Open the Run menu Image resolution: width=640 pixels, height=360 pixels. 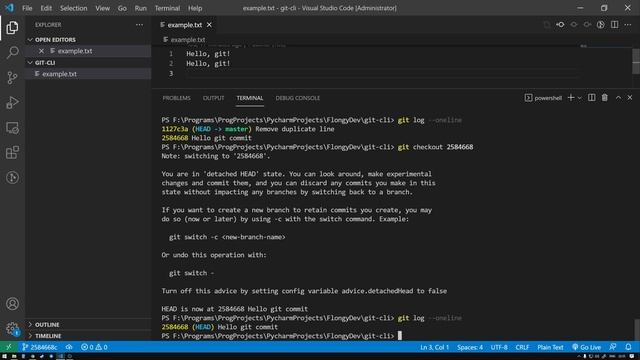[140, 8]
